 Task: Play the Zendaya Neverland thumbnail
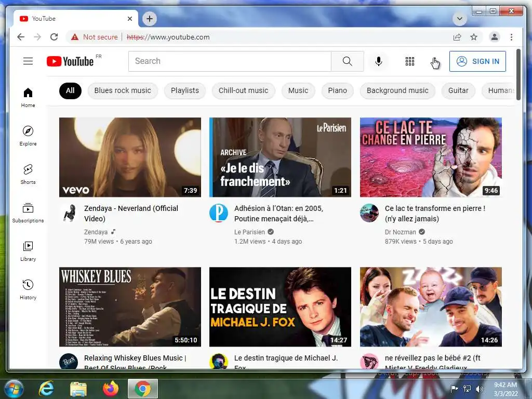pyautogui.click(x=130, y=157)
